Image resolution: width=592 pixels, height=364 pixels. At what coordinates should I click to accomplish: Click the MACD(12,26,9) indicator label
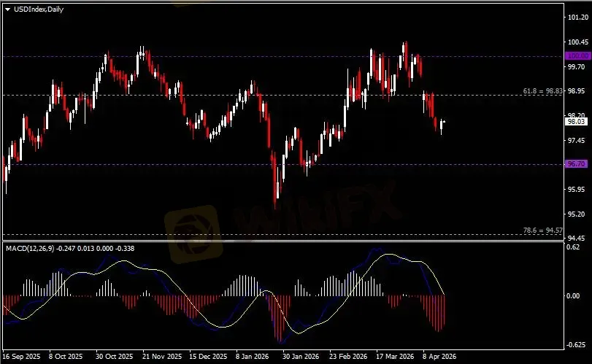click(28, 249)
